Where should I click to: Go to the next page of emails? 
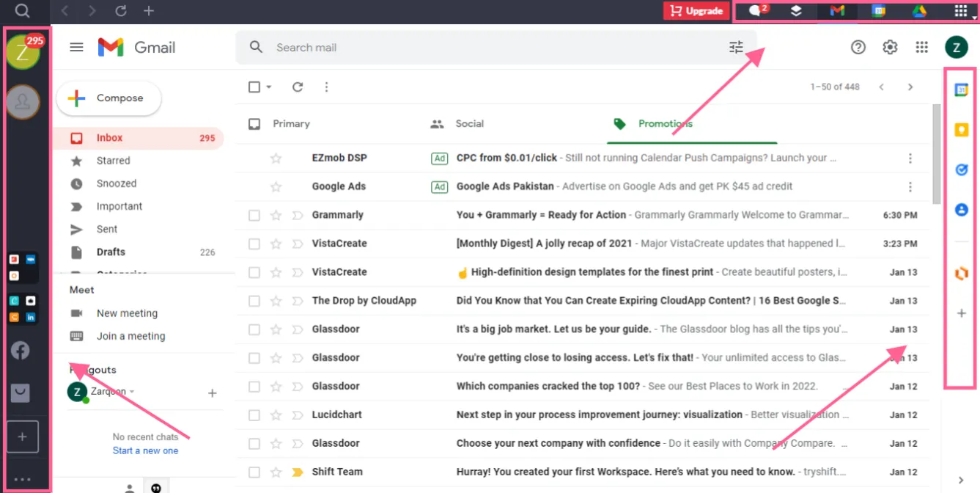click(x=910, y=87)
